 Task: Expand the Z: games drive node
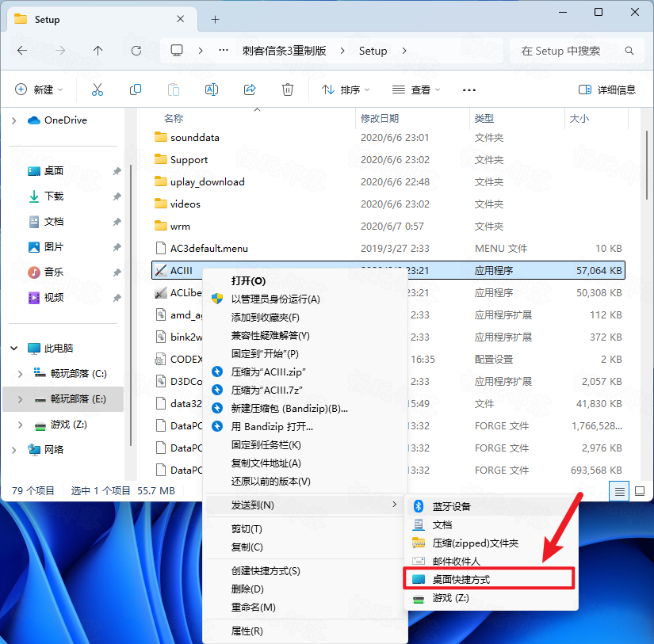pos(21,425)
